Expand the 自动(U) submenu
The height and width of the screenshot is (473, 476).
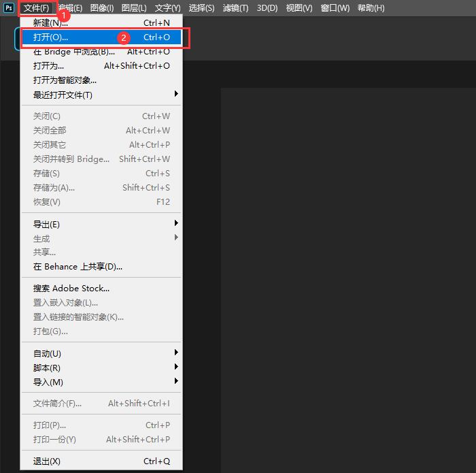(x=101, y=354)
